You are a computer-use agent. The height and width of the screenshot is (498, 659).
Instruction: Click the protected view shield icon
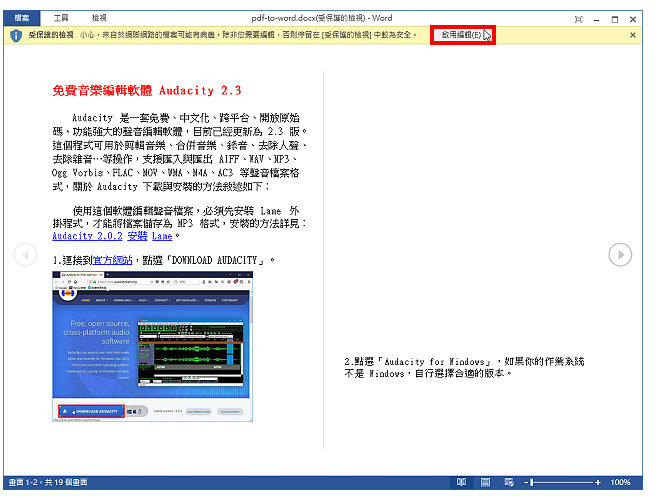click(x=16, y=35)
